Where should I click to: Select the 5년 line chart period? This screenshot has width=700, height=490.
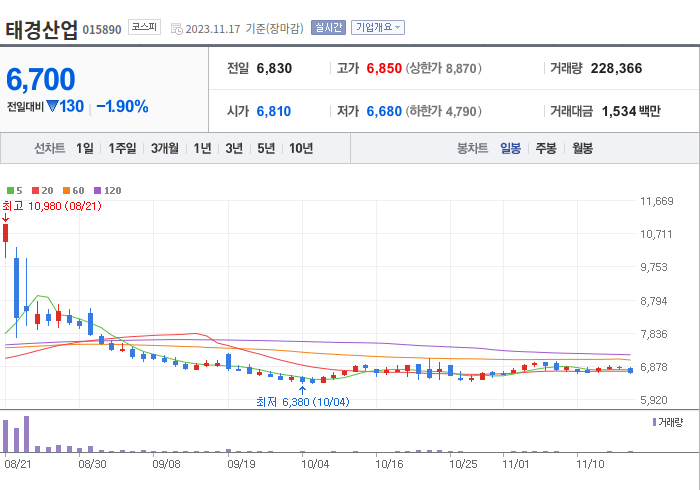click(x=266, y=148)
